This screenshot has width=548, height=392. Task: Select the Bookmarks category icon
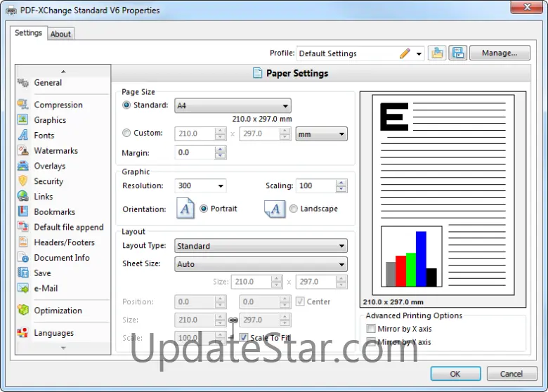tap(23, 211)
